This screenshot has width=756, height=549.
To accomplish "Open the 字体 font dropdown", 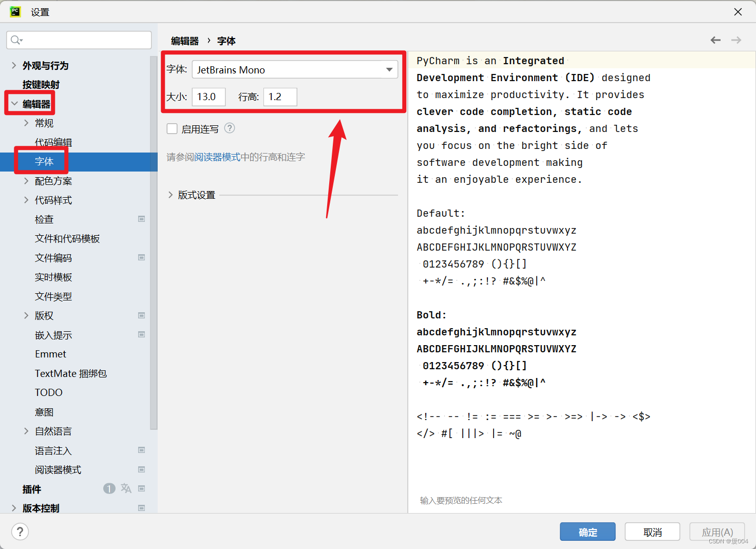I will click(x=295, y=69).
